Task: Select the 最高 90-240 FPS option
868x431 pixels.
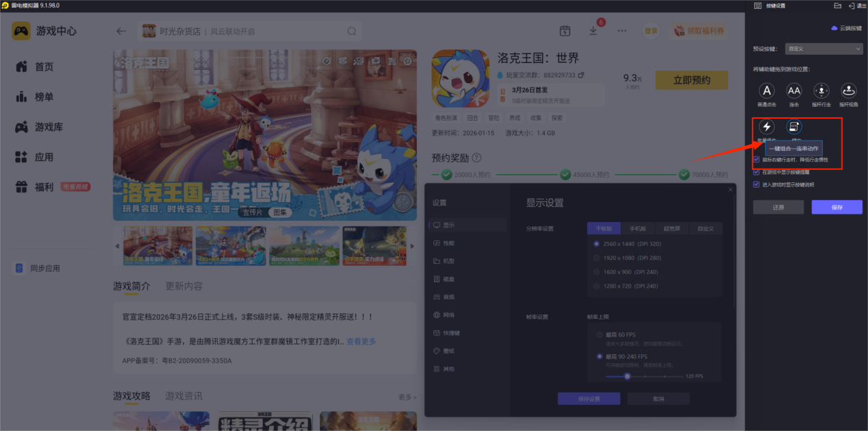Action: (600, 356)
